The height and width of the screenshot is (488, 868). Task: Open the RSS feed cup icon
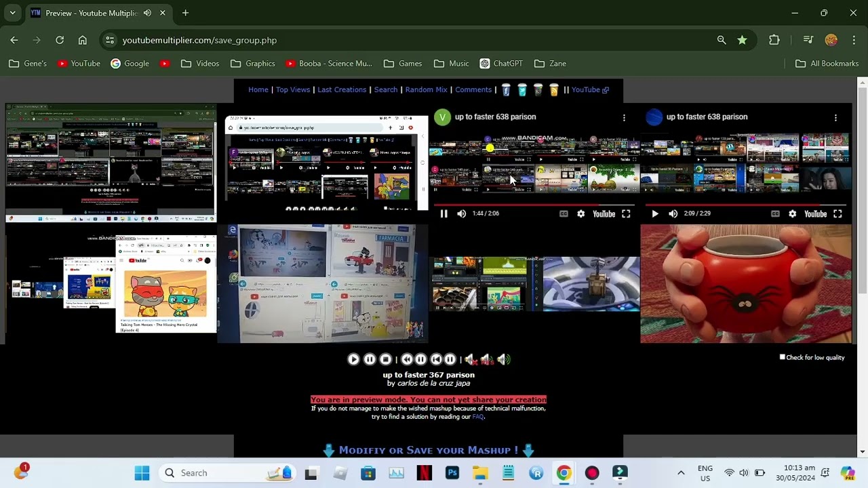(554, 90)
